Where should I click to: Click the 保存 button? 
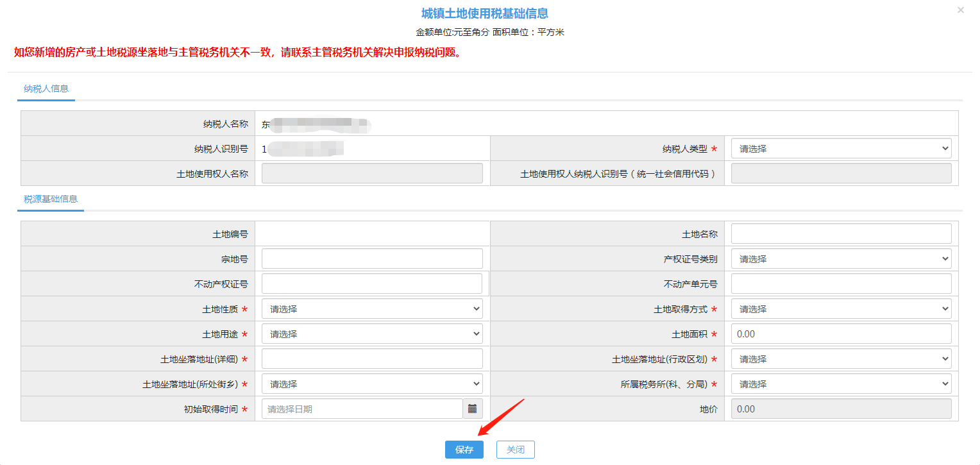[x=464, y=450]
